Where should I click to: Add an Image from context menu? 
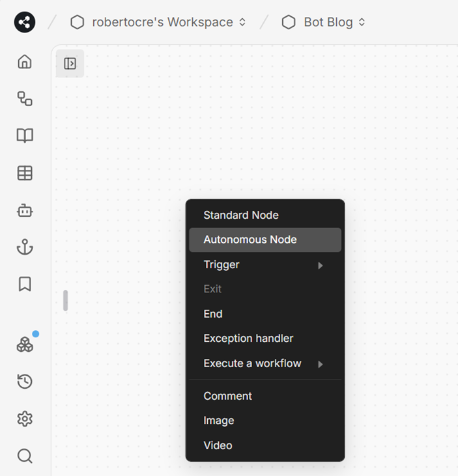(265, 421)
